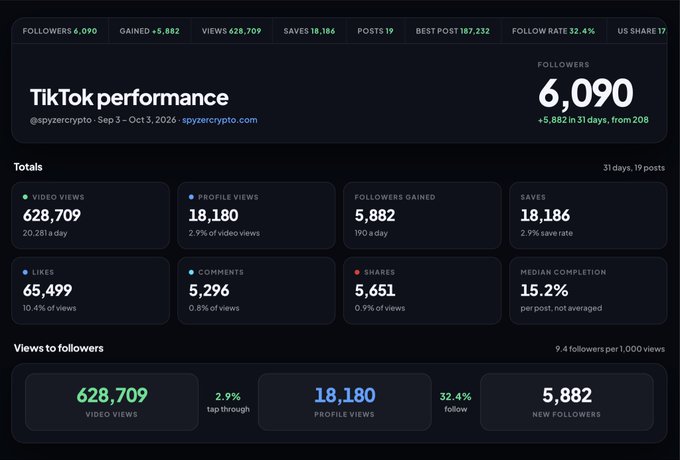The height and width of the screenshot is (460, 680).
Task: Click the '0.9% of views' subtext
Action: click(x=380, y=308)
